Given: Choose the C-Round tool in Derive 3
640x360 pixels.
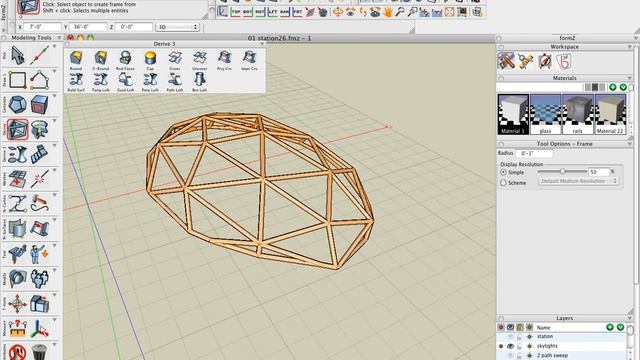Looking at the screenshot, I should tap(100, 60).
